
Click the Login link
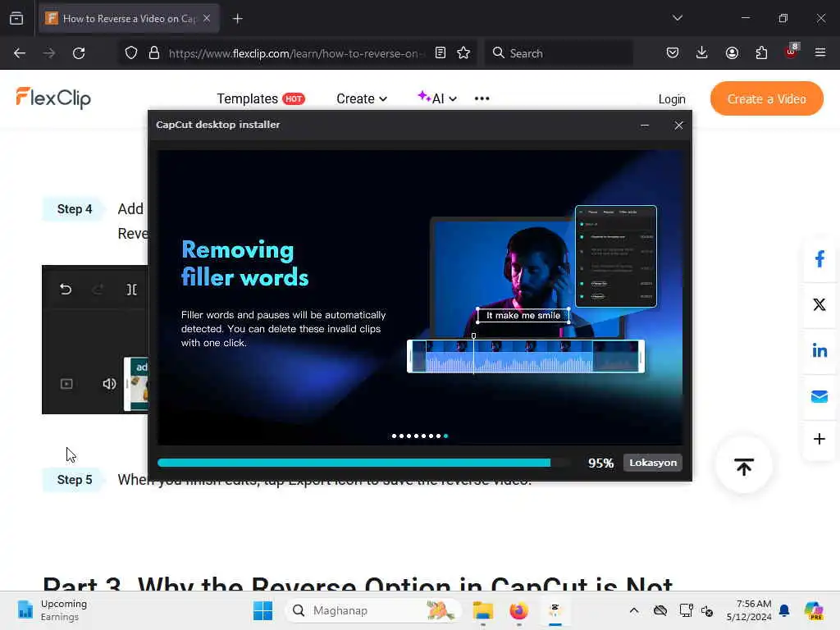[x=672, y=99]
